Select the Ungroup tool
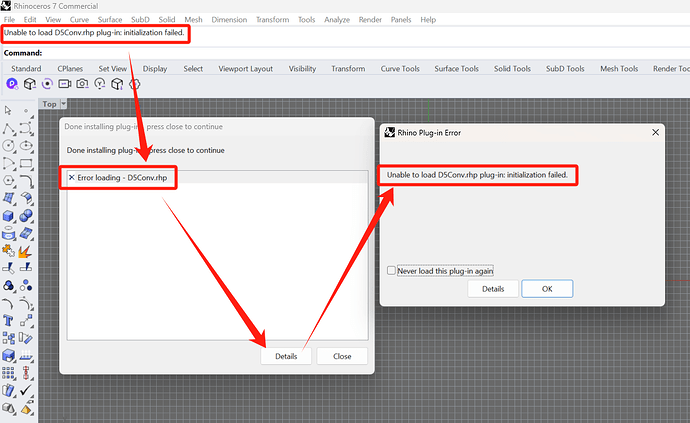Viewport: 690px width, 423px height. [26, 286]
